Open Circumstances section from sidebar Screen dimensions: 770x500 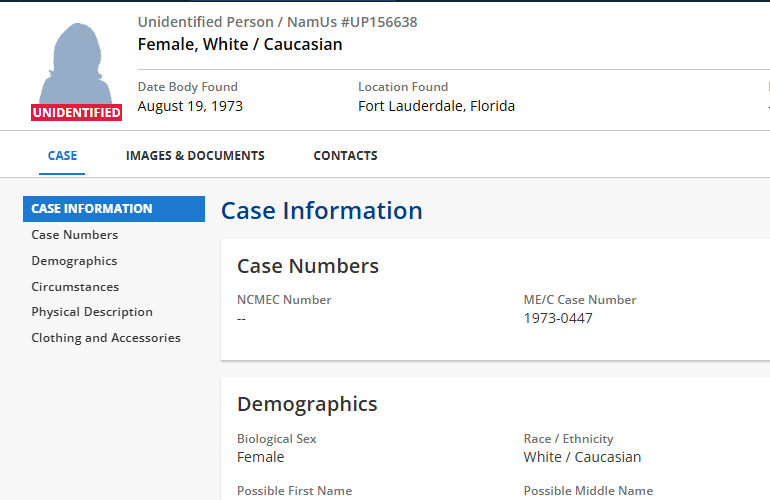[x=75, y=287]
